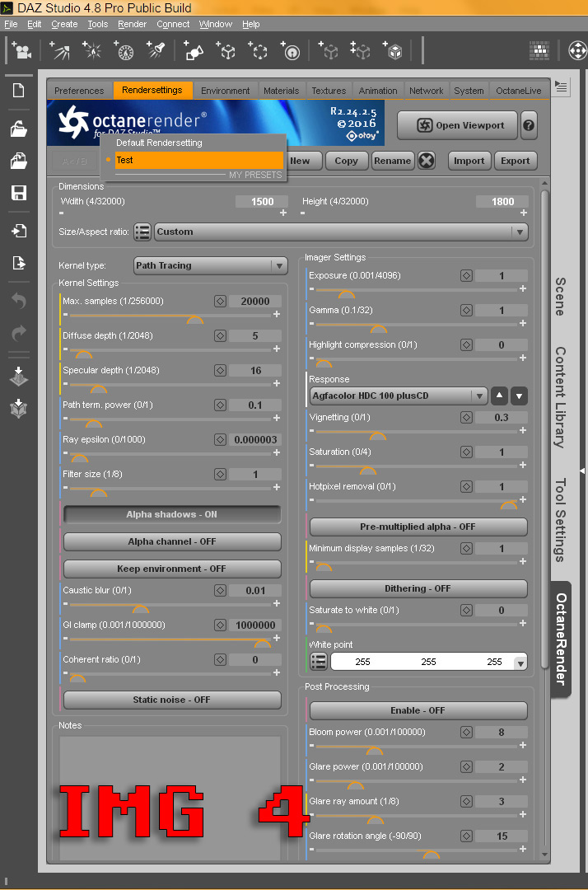Open the File menu

(x=11, y=24)
